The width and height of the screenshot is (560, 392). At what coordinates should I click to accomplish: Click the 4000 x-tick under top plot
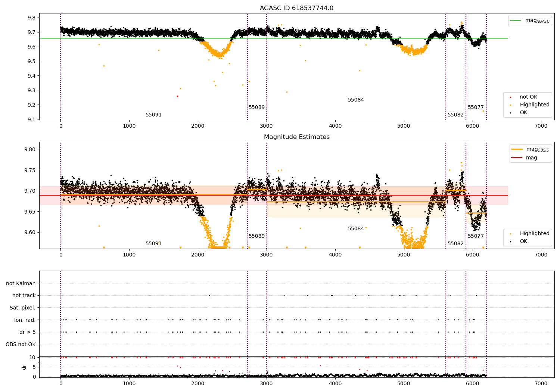tap(335, 126)
